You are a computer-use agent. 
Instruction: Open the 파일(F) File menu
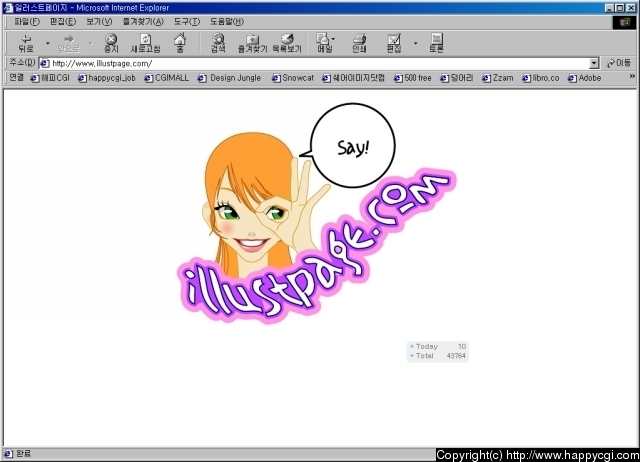(27, 22)
